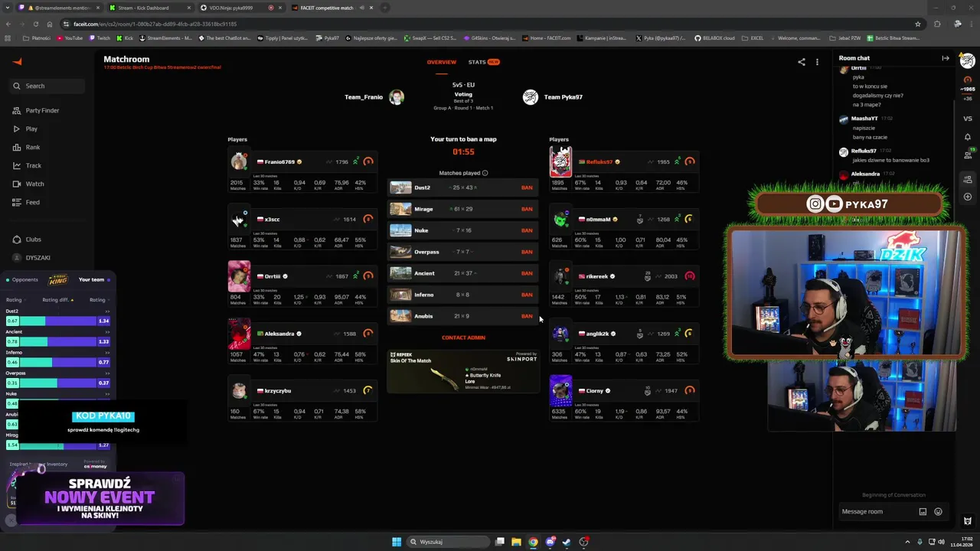This screenshot has height=551, width=980.
Task: Open the Kick bookmark
Action: pos(125,37)
